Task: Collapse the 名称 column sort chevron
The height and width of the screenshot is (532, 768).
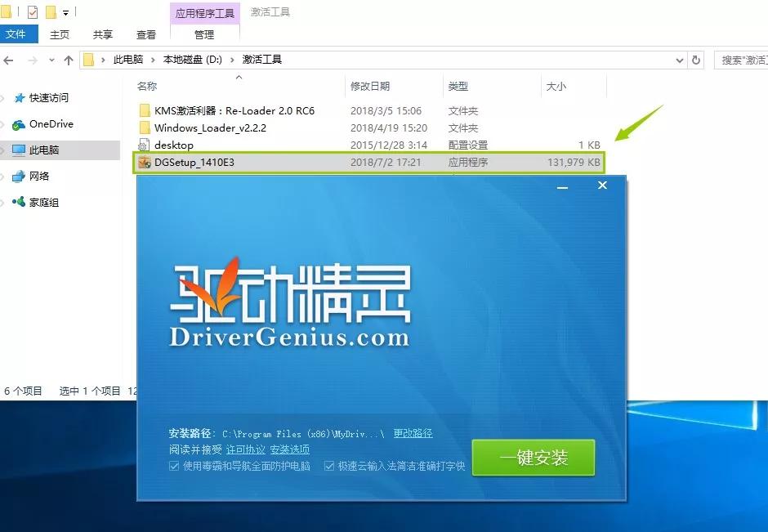Action: [239, 77]
